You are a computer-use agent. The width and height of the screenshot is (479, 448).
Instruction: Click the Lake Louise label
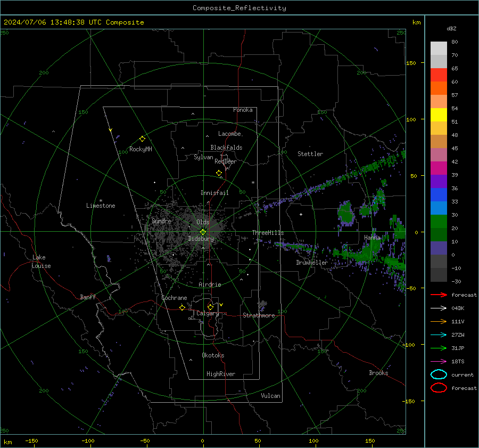click(x=41, y=262)
